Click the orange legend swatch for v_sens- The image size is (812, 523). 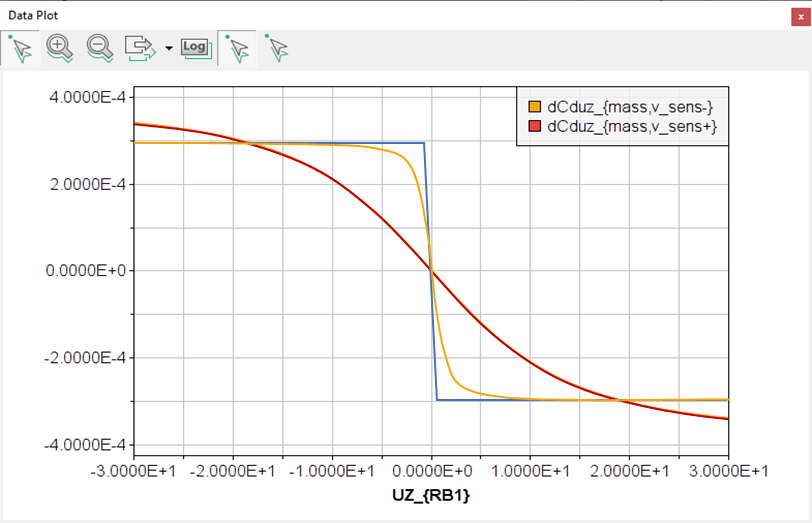pyautogui.click(x=534, y=107)
